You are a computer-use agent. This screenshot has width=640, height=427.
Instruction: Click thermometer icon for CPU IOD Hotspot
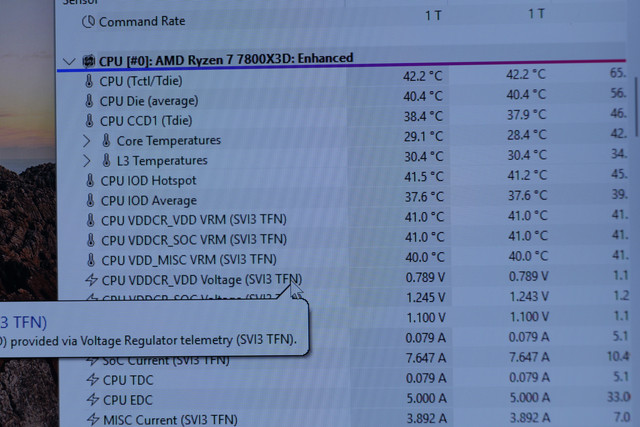(90, 180)
